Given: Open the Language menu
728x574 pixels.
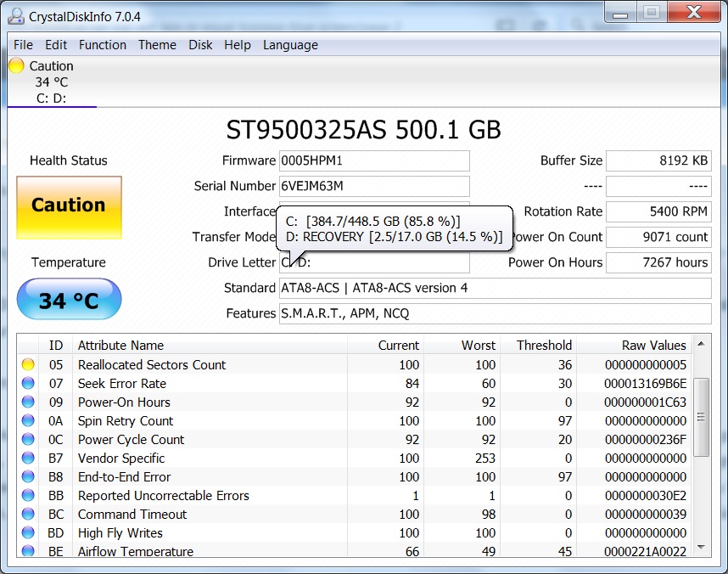Looking at the screenshot, I should pyautogui.click(x=291, y=45).
